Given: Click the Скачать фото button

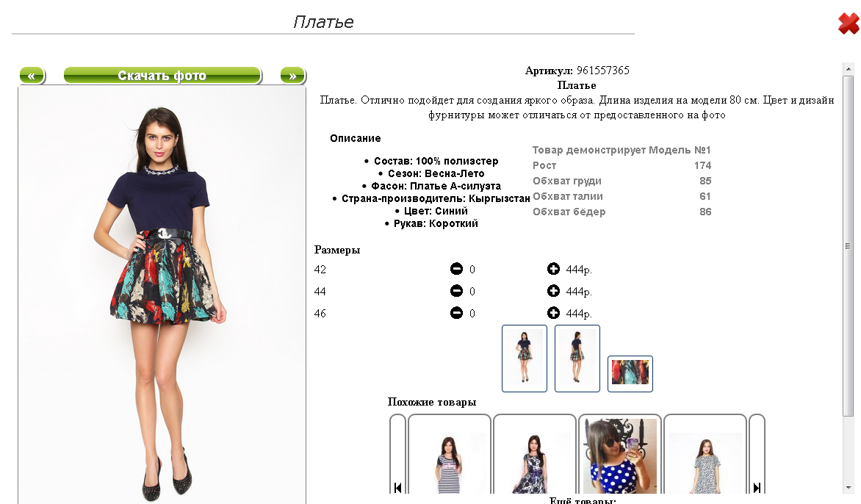Looking at the screenshot, I should [162, 75].
